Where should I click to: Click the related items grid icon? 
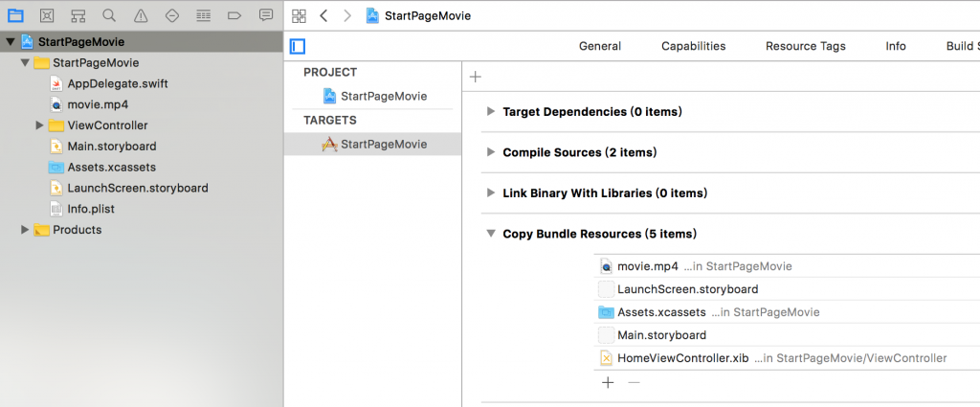pyautogui.click(x=299, y=16)
